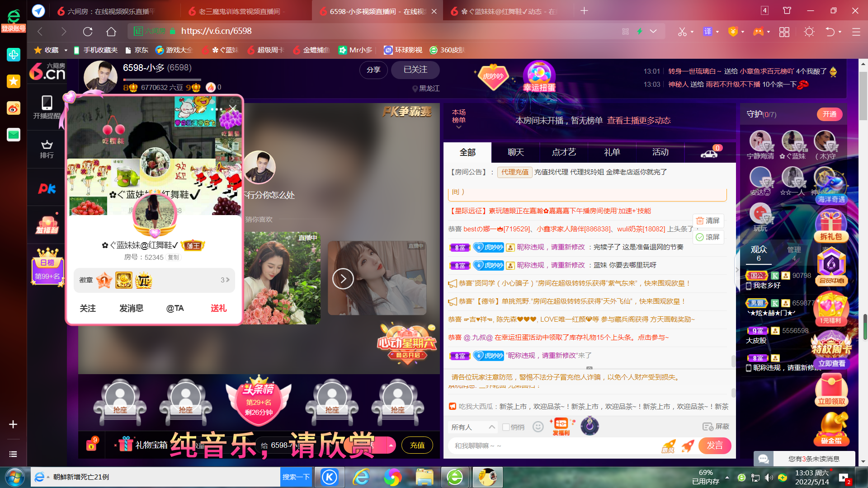Open the 排行 ranking sidebar icon
Screen dimensions: 868x488
[x=47, y=149]
